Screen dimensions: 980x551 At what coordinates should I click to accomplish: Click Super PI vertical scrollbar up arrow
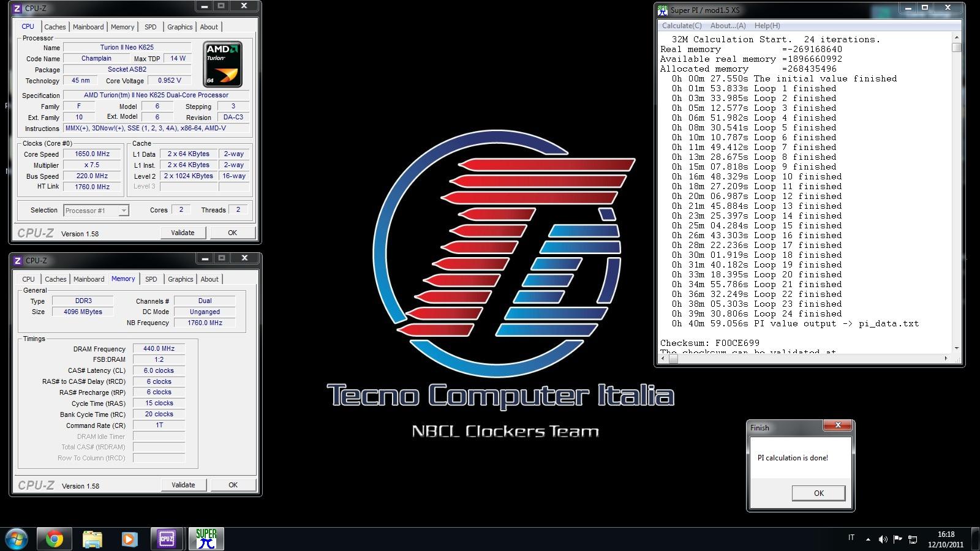tap(957, 38)
